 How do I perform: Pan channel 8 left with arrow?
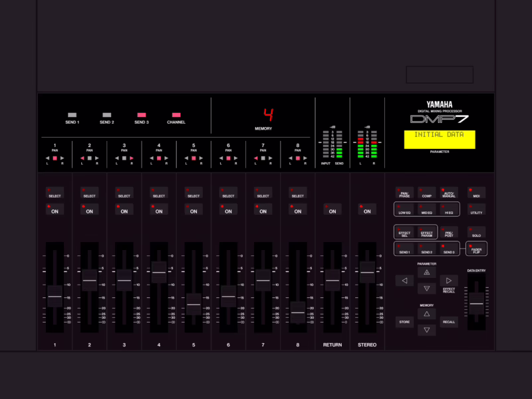click(291, 158)
